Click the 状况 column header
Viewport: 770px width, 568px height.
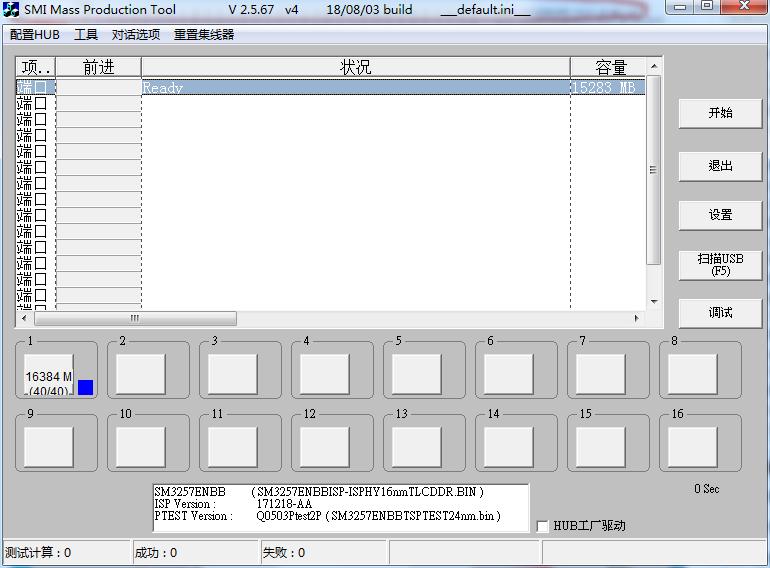[356, 67]
